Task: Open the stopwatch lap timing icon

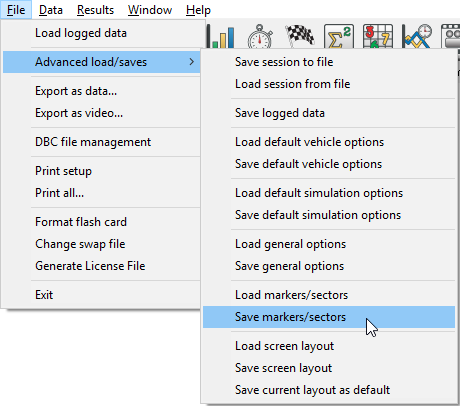Action: (x=260, y=36)
